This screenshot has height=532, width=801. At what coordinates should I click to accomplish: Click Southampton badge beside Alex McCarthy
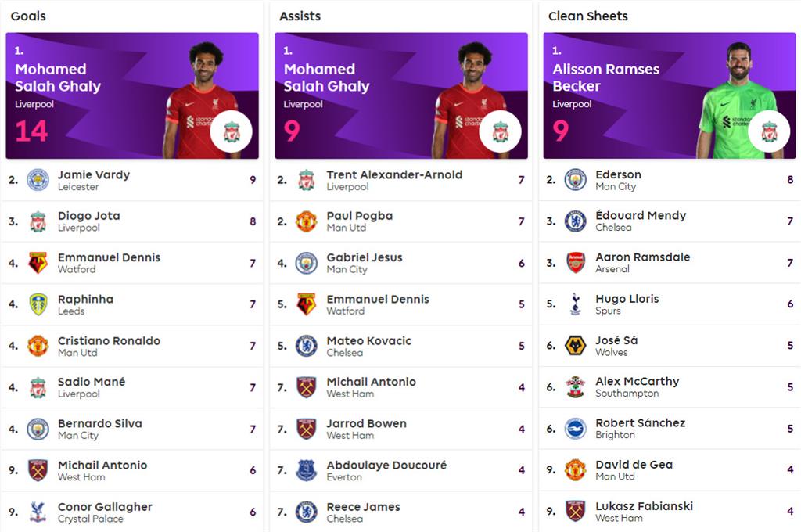tap(576, 387)
